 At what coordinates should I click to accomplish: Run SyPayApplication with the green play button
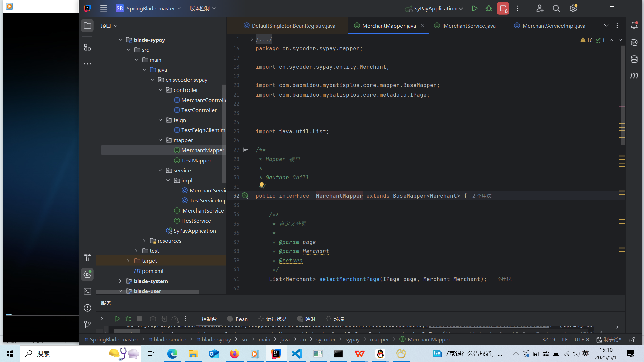pos(474,9)
